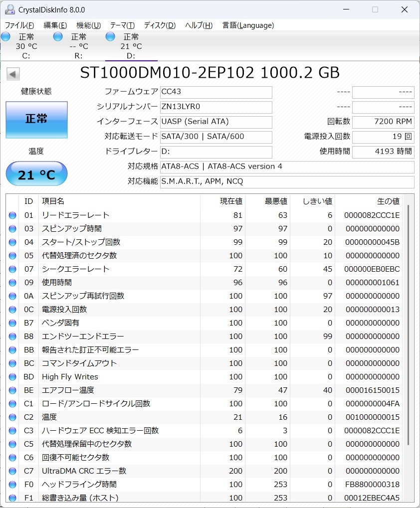The width and height of the screenshot is (420, 508).
Task: Click the status orb for ID 0A スピンアップ再試行回数
Action: (x=12, y=296)
